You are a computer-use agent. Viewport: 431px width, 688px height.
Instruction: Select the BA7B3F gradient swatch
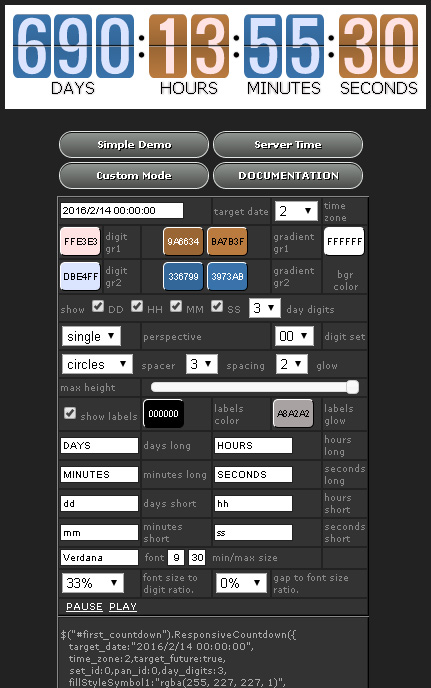pyautogui.click(x=227, y=241)
